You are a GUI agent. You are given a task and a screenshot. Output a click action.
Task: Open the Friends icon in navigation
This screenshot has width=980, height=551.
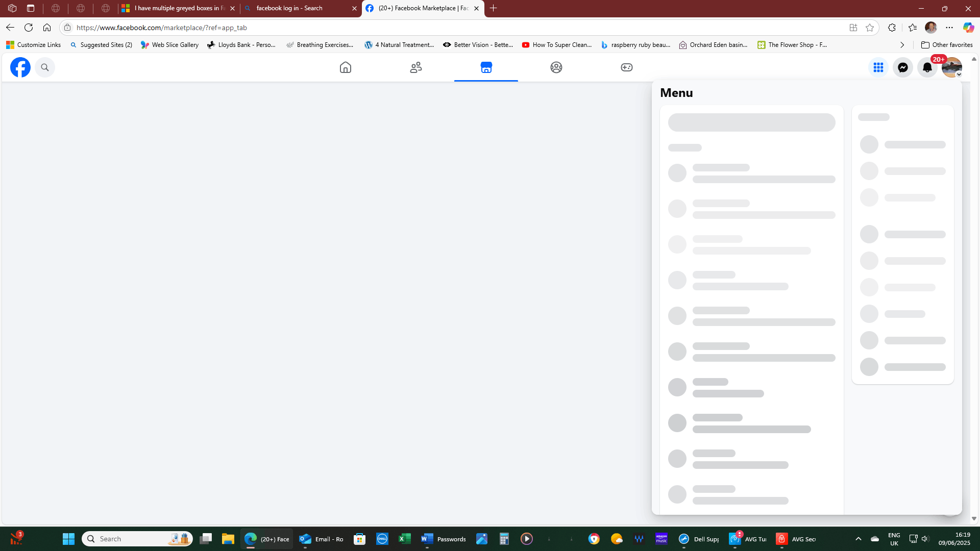[x=416, y=67]
